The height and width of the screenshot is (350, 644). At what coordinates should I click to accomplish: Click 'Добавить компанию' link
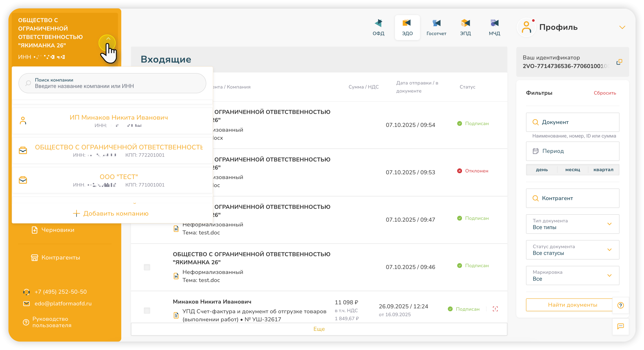click(111, 213)
